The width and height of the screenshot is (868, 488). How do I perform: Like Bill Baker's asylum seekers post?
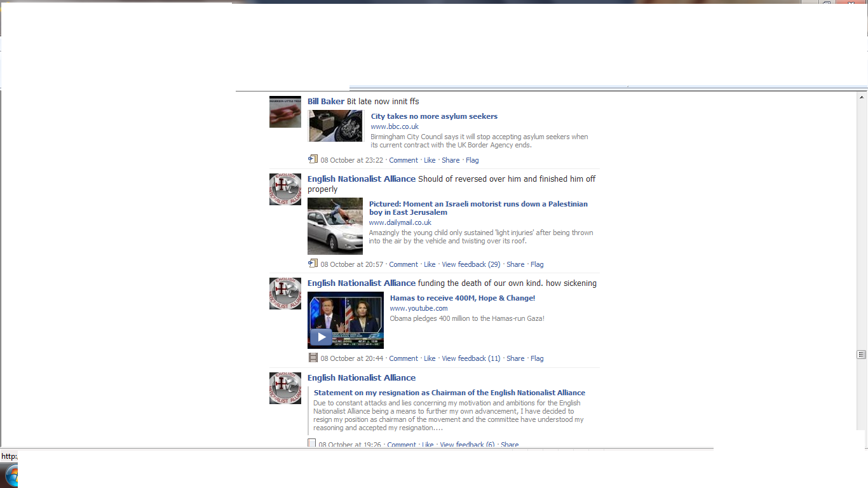coord(430,160)
